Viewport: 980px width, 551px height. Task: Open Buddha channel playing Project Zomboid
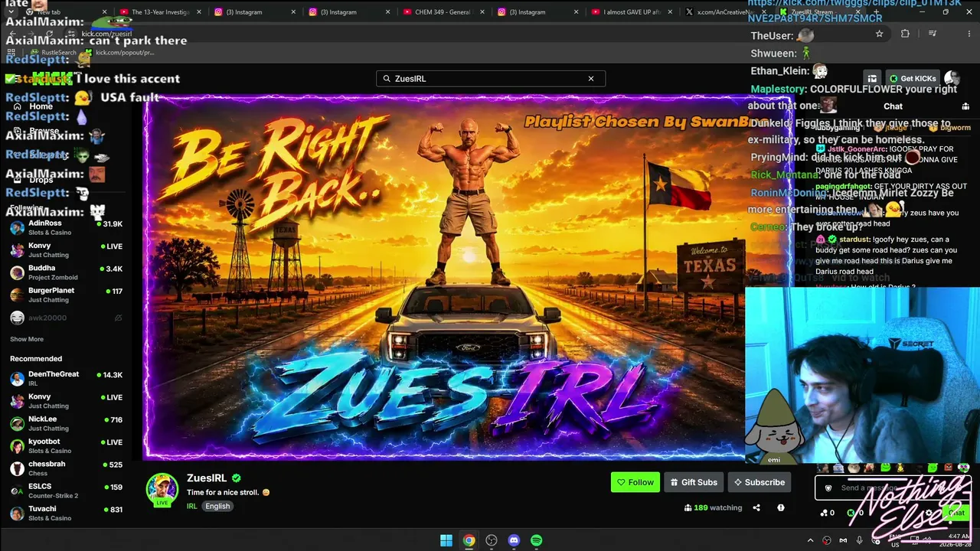click(66, 273)
